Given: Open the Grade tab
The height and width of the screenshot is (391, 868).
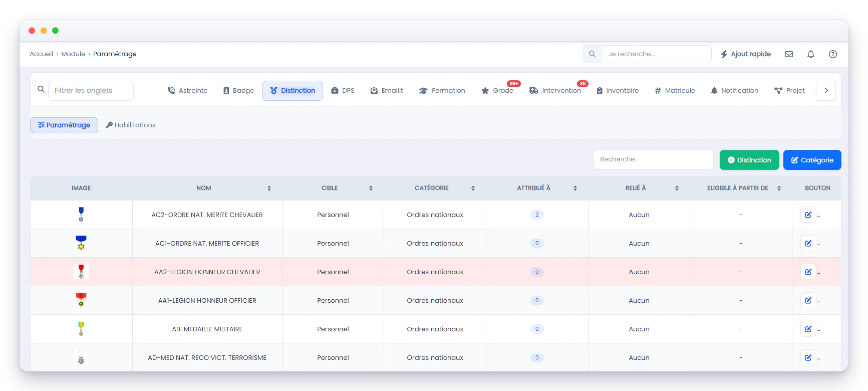Looking at the screenshot, I should click(x=497, y=91).
